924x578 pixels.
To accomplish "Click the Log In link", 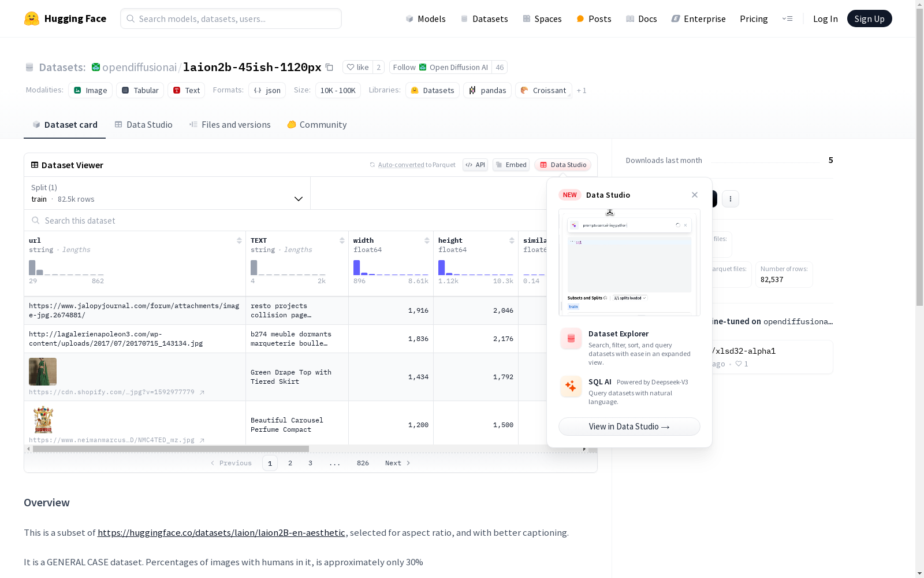I will tap(825, 18).
